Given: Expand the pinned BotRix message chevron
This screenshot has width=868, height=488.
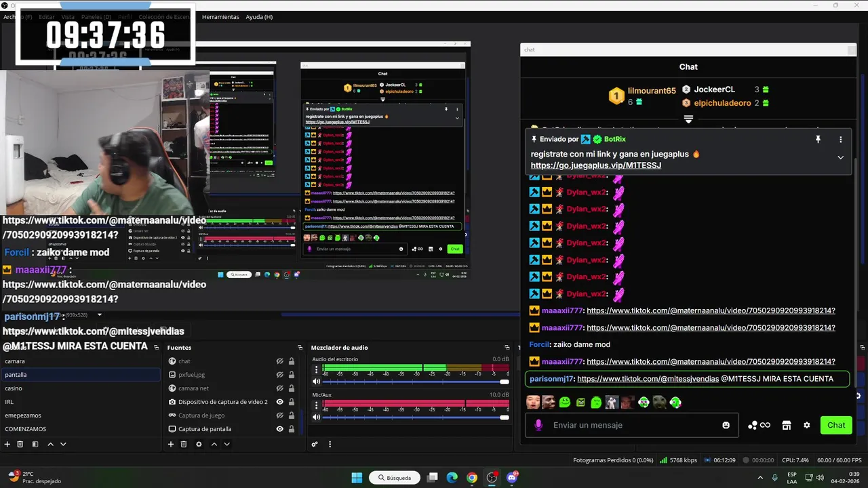Looking at the screenshot, I should pyautogui.click(x=840, y=157).
